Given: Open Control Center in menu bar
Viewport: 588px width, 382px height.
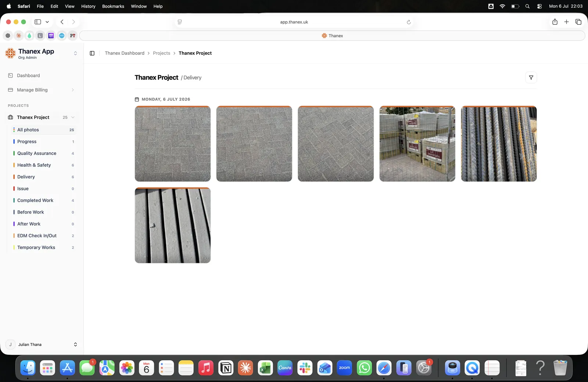Looking at the screenshot, I should [539, 6].
